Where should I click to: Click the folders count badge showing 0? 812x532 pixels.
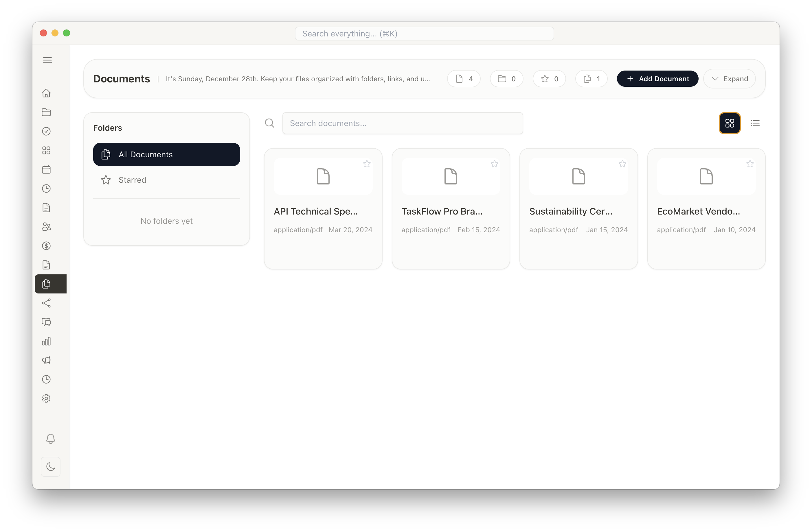507,79
